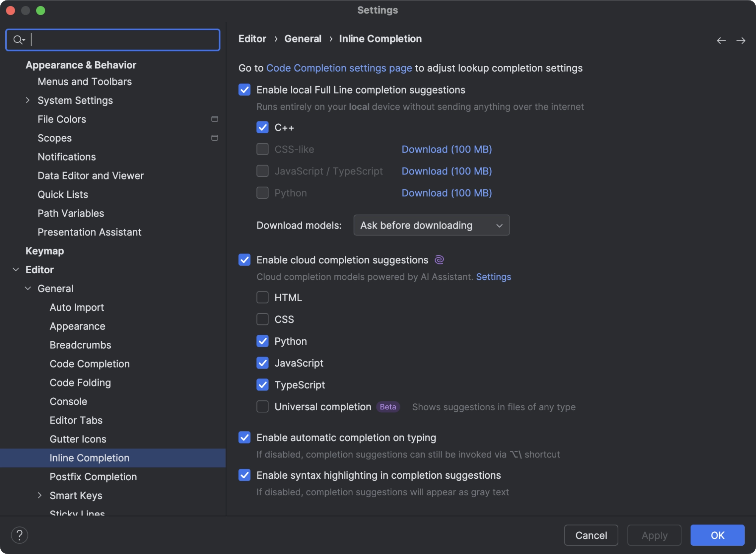Enable CSS-like local completion model
Viewport: 756px width, 554px height.
click(263, 149)
